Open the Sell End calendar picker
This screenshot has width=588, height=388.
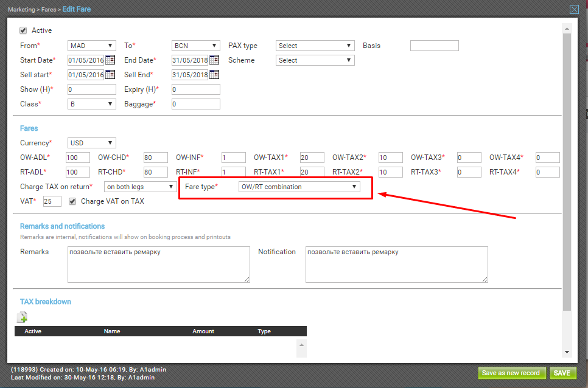coord(214,75)
